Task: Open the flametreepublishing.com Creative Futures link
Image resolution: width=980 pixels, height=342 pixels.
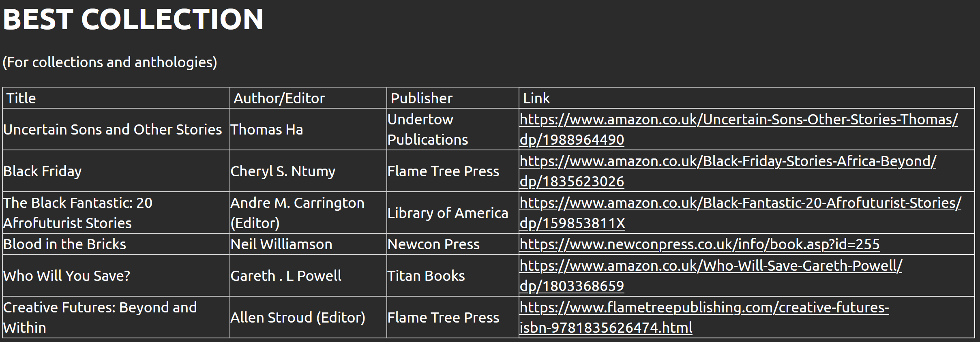Action: tap(704, 308)
